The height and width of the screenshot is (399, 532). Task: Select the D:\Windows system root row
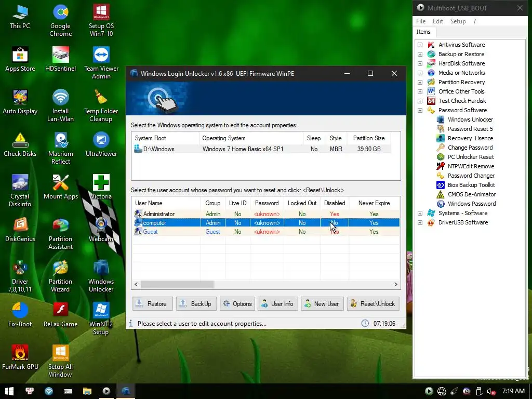point(262,149)
